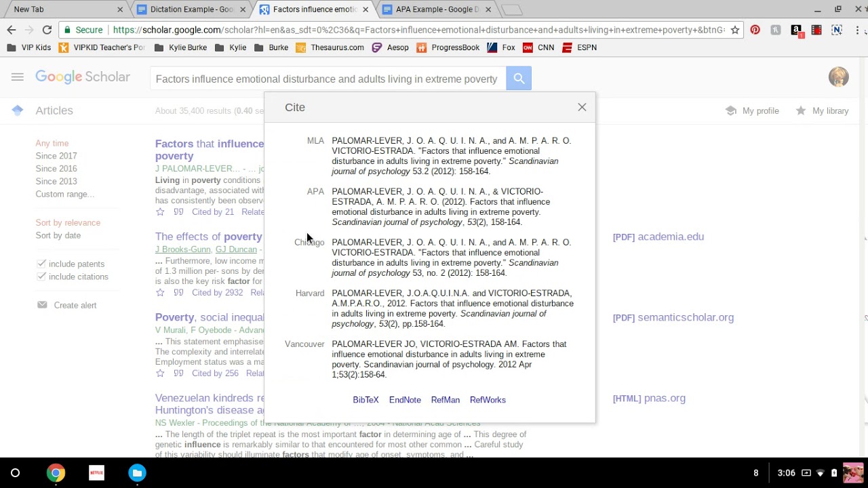This screenshot has height=488, width=868.
Task: Click the blue search magnifier button
Action: tap(519, 79)
